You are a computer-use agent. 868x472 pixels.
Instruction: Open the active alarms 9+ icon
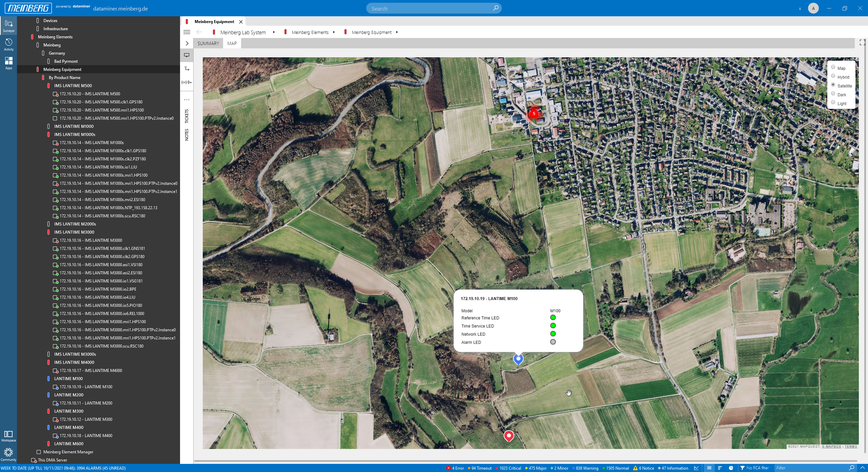pyautogui.click(x=186, y=82)
